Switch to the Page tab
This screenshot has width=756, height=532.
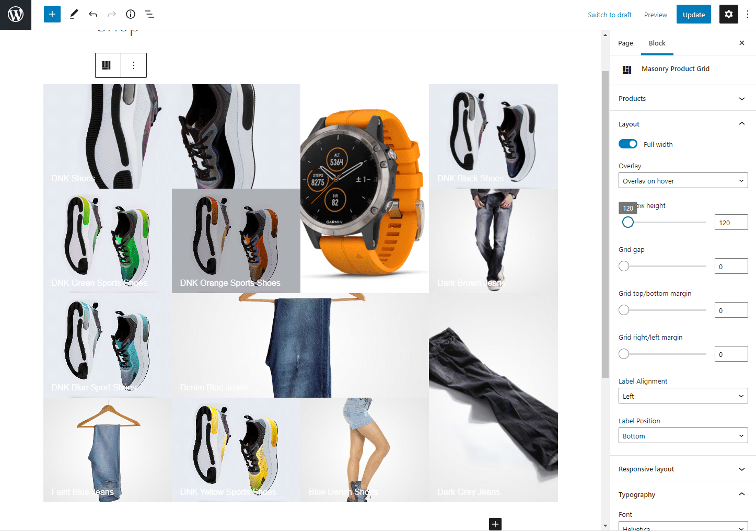tap(625, 43)
